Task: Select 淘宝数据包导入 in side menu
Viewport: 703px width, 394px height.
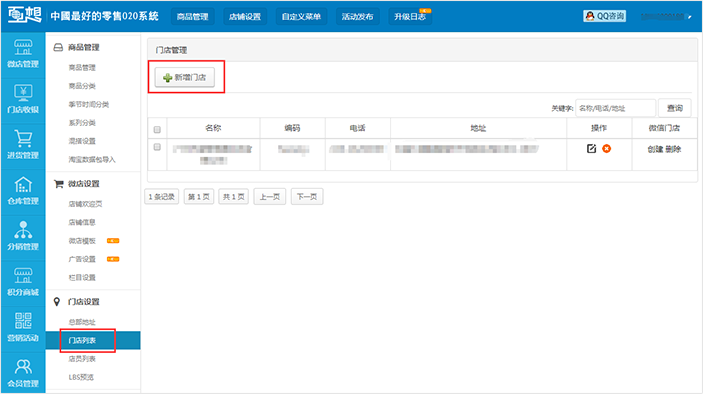Action: tap(92, 160)
